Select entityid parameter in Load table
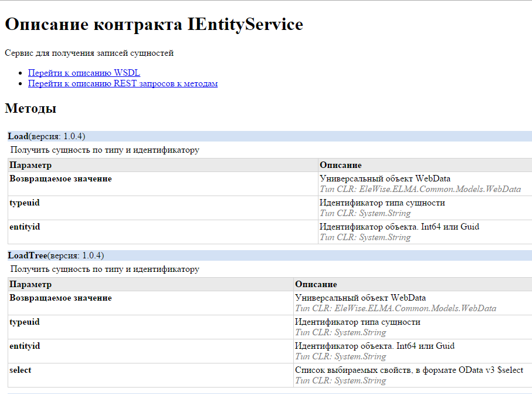This screenshot has height=394, width=532. pyautogui.click(x=25, y=227)
